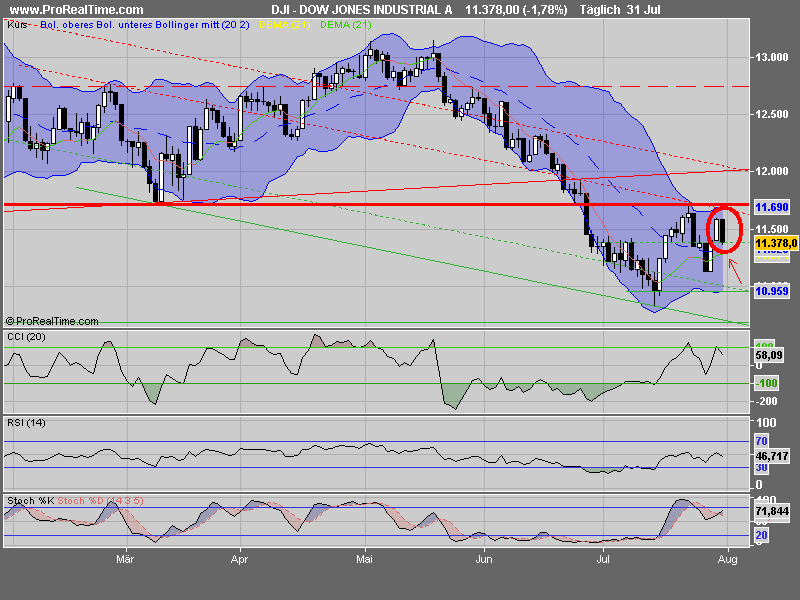This screenshot has width=800, height=600.
Task: Select the CCI (20) indicator label
Action: [26, 337]
